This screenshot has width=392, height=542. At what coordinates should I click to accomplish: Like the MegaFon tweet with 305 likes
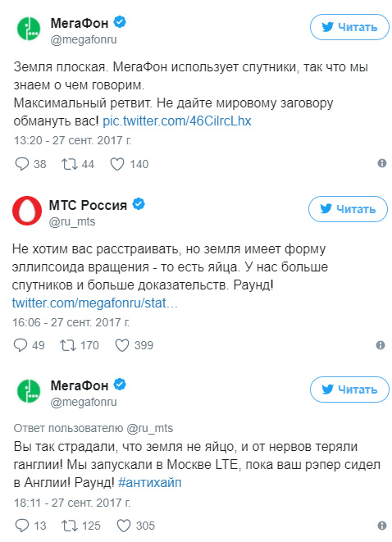[x=123, y=526]
